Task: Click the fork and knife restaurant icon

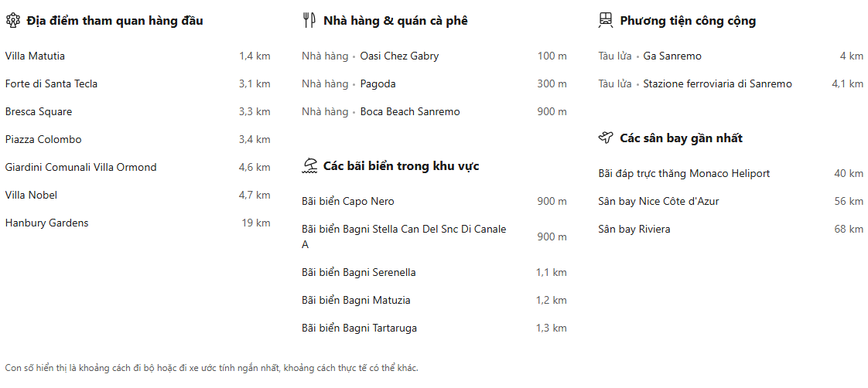Action: [x=309, y=21]
